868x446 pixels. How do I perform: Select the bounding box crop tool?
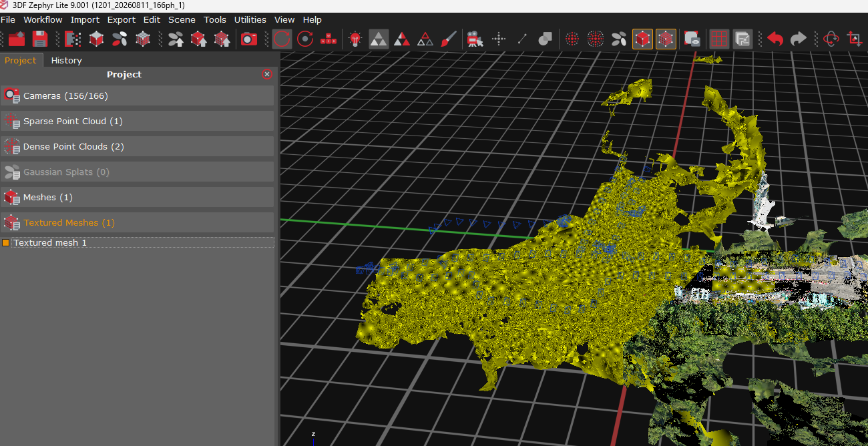pos(854,39)
